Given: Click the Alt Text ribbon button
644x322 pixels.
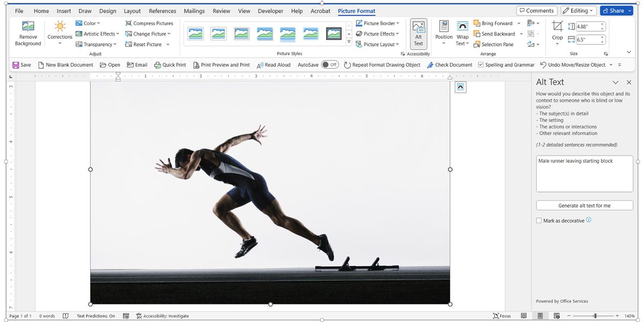Looking at the screenshot, I should tap(418, 33).
